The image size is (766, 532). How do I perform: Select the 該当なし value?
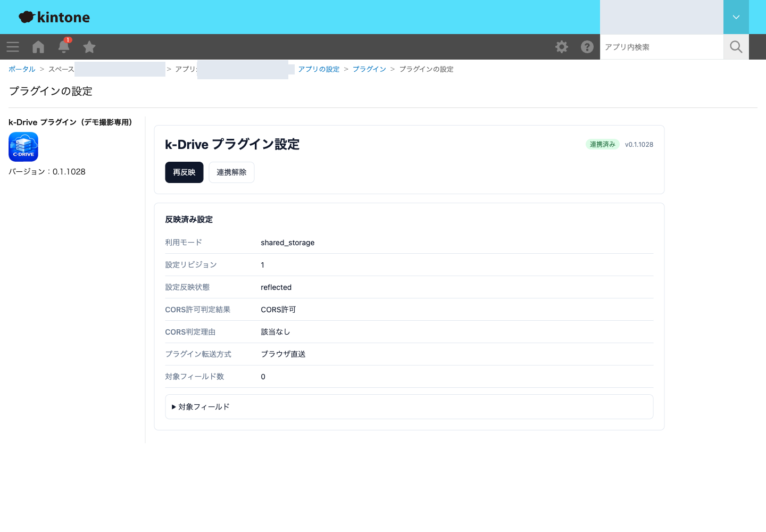tap(276, 332)
